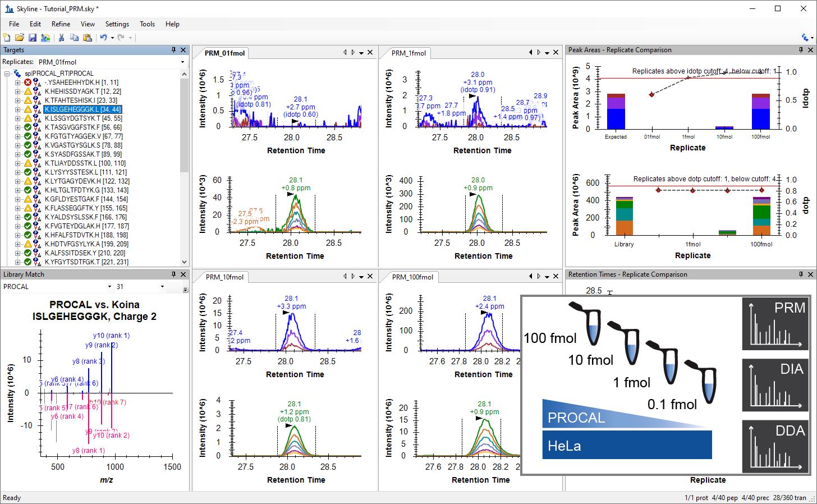
Task: Open a file with the folder icon
Action: [x=19, y=38]
